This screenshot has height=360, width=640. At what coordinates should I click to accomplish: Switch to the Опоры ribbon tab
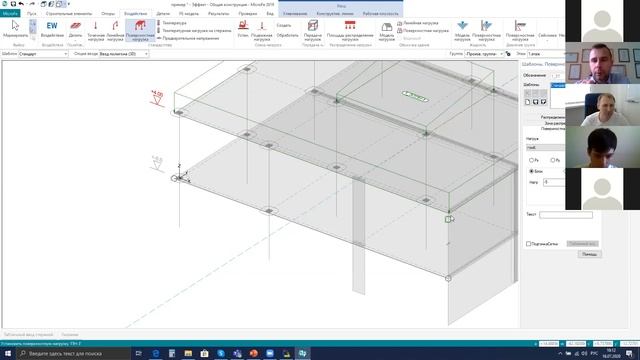[x=108, y=13]
